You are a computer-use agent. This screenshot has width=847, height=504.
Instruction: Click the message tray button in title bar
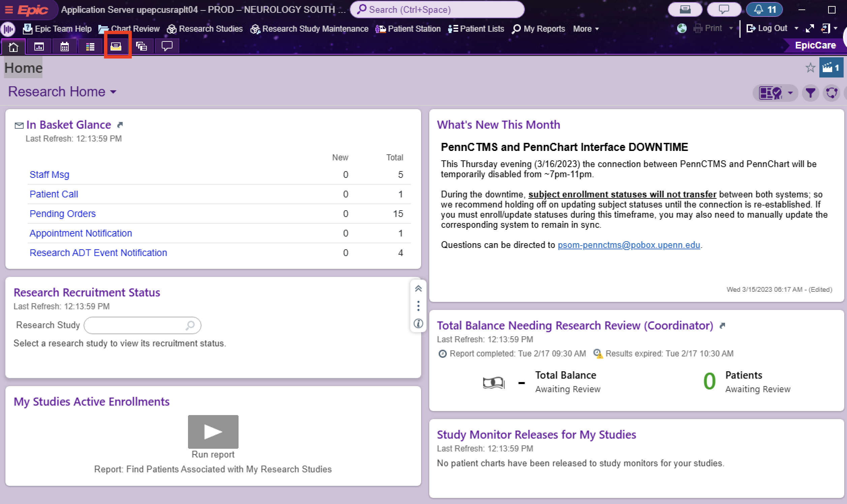pyautogui.click(x=685, y=9)
